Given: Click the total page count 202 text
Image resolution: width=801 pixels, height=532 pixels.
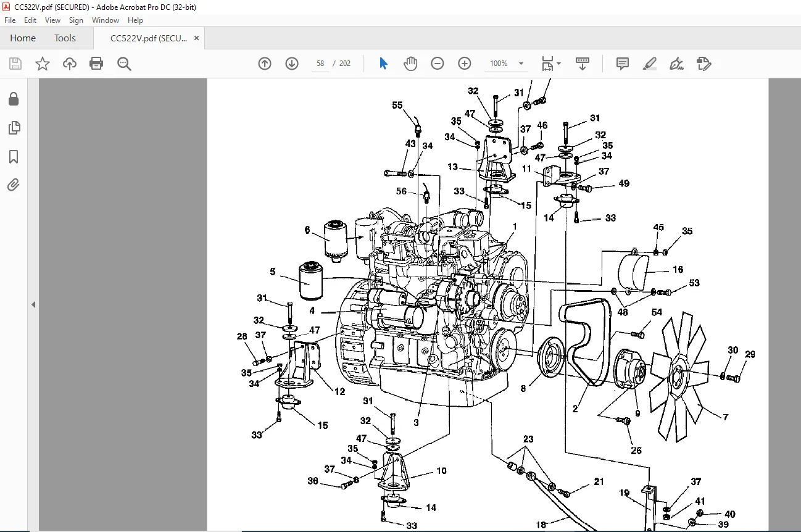Looking at the screenshot, I should point(345,64).
